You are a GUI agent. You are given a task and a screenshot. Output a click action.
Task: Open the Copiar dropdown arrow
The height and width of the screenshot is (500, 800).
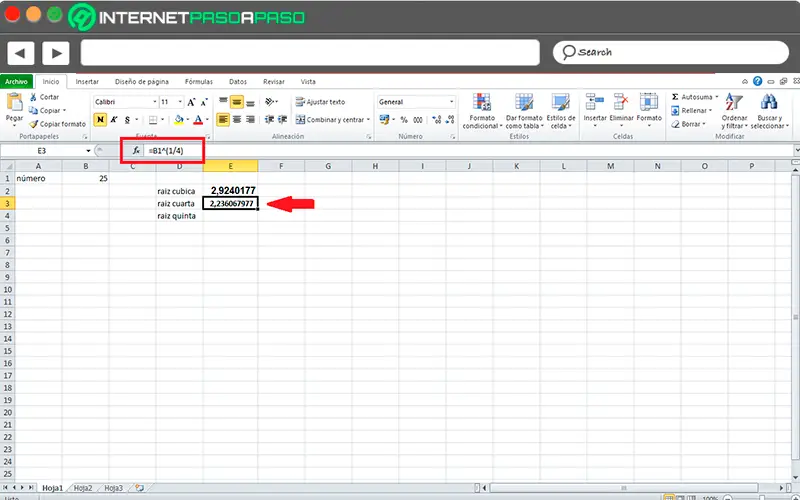(x=65, y=111)
